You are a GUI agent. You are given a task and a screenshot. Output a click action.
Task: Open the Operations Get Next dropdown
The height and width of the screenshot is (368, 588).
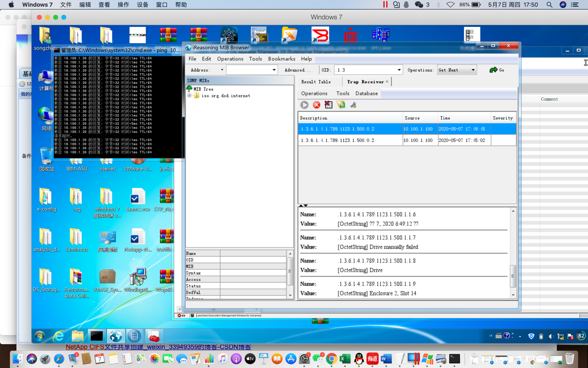473,70
